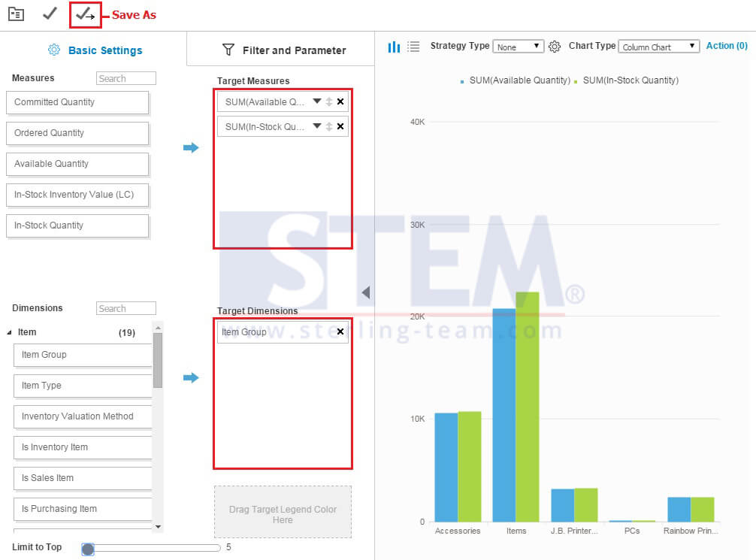Click dimensions list scroll up arrow
Screen dimensions: 756x560
click(x=158, y=328)
